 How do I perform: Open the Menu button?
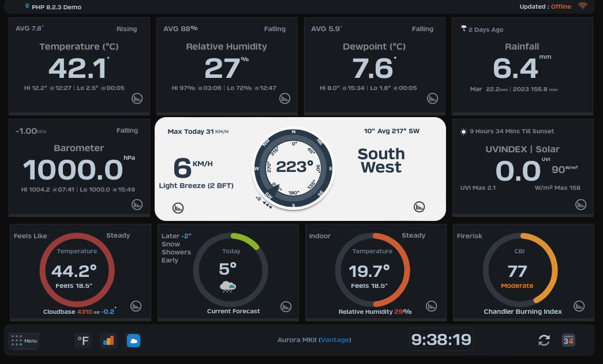click(x=24, y=340)
